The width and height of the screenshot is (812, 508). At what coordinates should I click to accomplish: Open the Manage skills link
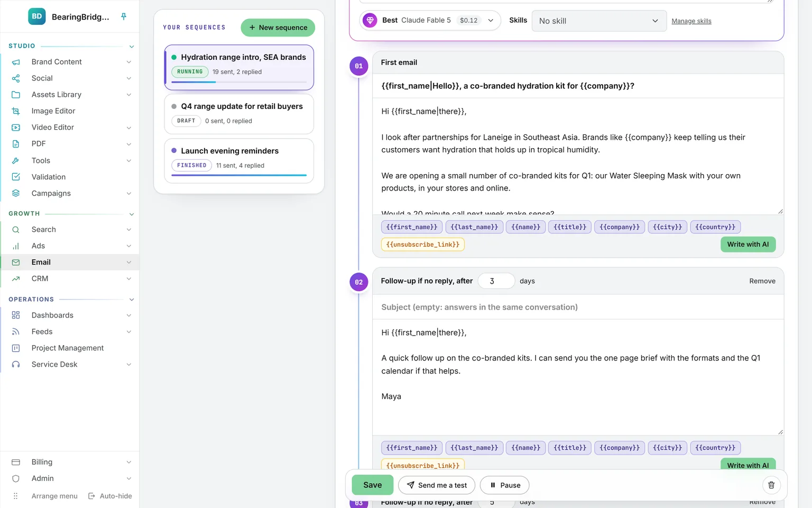tap(691, 21)
